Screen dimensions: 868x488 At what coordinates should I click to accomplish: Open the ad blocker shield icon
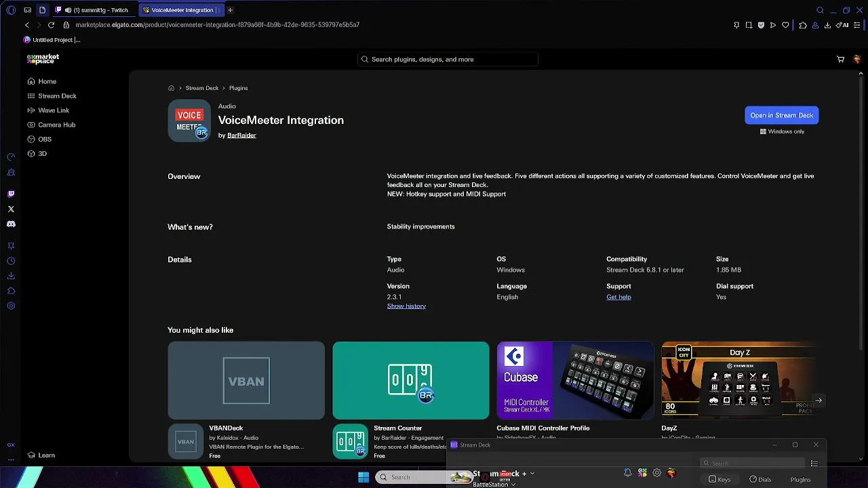(x=761, y=25)
